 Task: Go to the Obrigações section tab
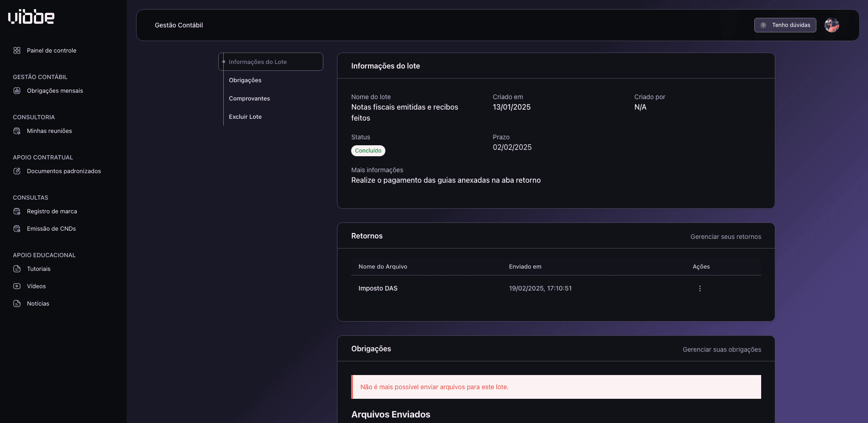point(245,80)
